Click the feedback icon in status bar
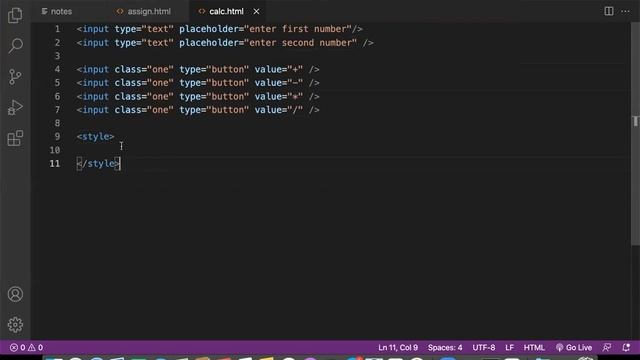This screenshot has height=360, width=640. tap(607, 347)
